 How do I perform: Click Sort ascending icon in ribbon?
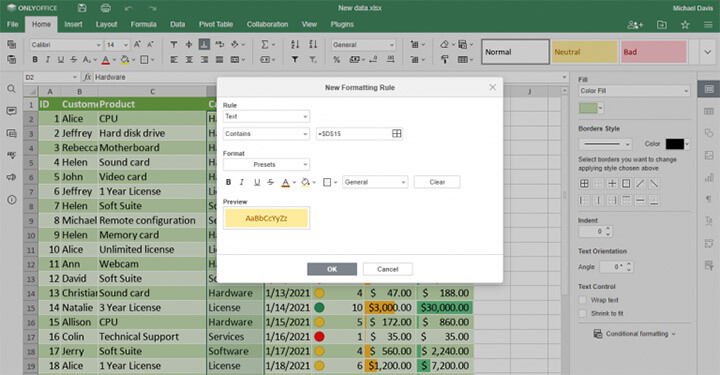pos(295,45)
